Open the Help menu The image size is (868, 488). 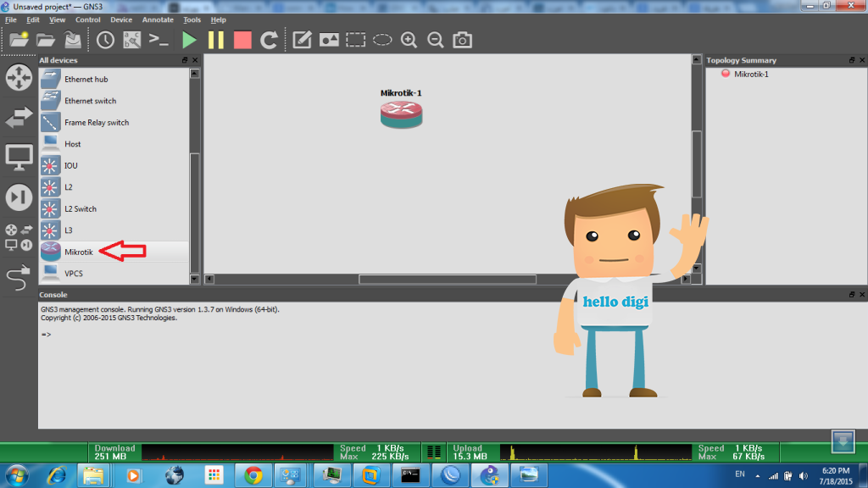click(x=218, y=19)
